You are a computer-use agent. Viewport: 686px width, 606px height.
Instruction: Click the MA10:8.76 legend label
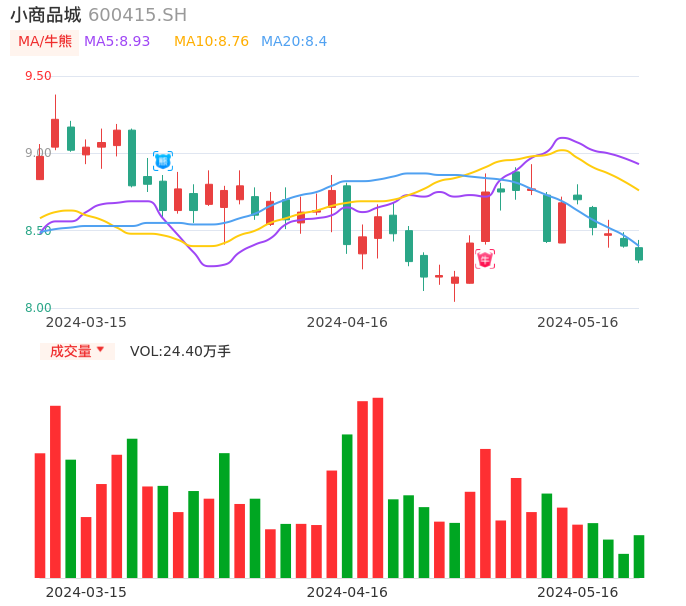211,42
